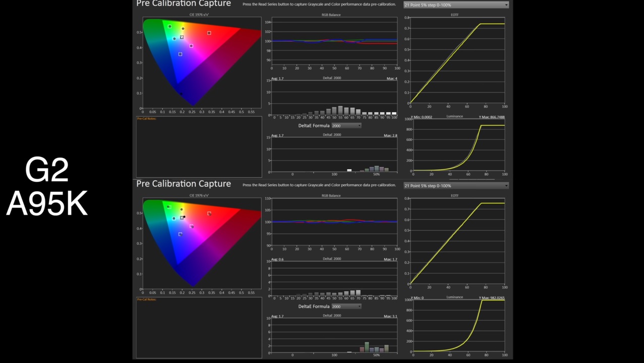Click the 'Y Max: 866.7488' luminance value
The width and height of the screenshot is (644, 363).
tap(492, 117)
